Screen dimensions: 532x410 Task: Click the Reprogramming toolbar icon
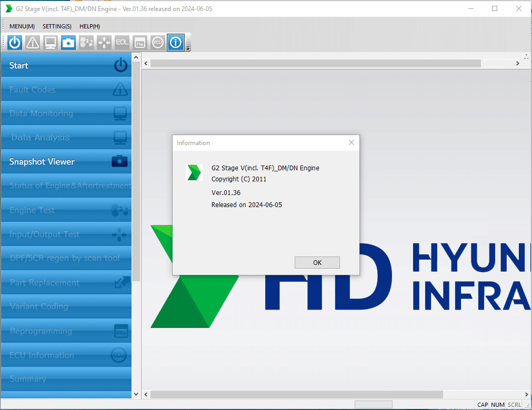pyautogui.click(x=139, y=43)
